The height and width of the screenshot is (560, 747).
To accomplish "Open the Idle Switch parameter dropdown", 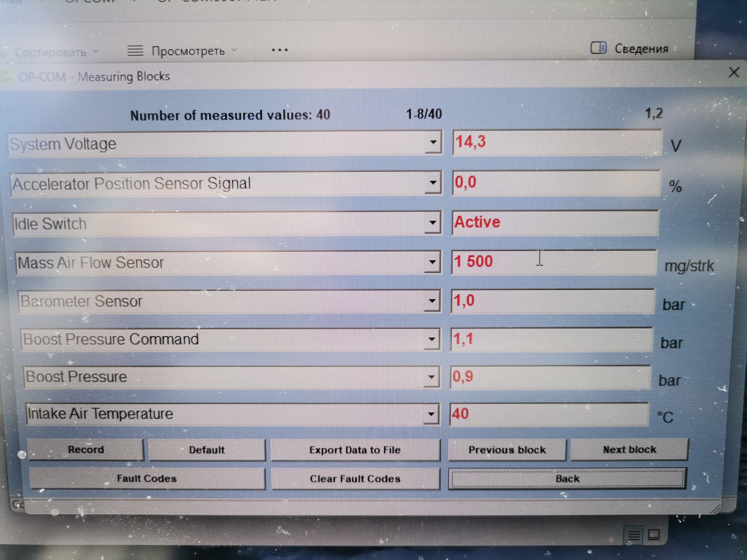I will pyautogui.click(x=433, y=223).
